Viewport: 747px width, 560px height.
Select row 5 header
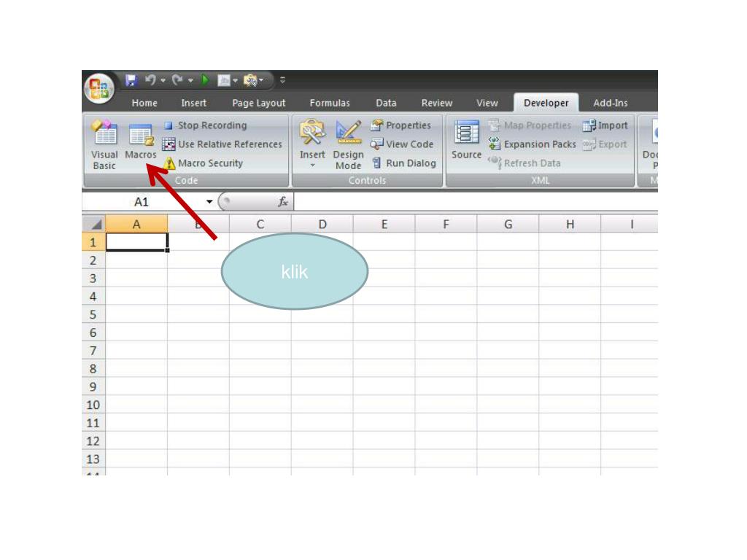tap(93, 314)
